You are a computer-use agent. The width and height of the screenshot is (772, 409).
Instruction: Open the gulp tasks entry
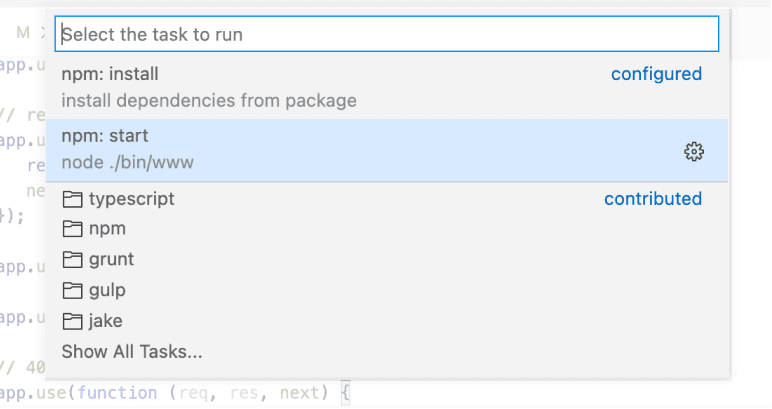click(x=107, y=290)
